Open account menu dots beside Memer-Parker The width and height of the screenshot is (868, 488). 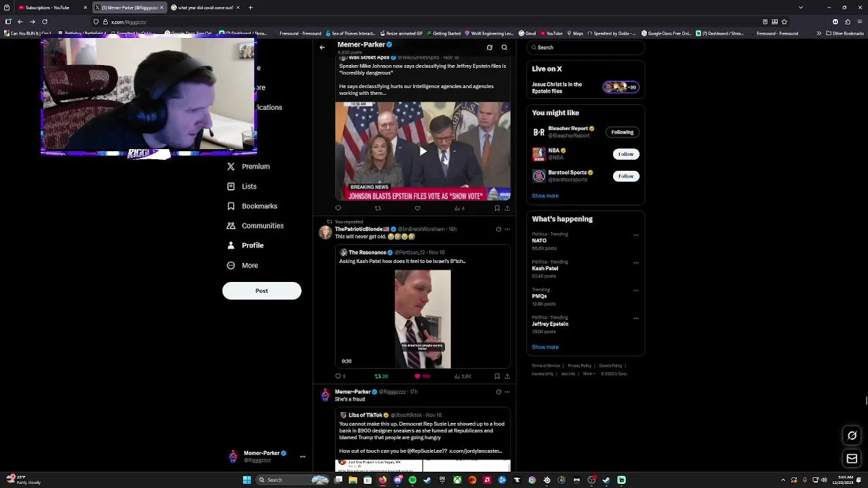302,457
